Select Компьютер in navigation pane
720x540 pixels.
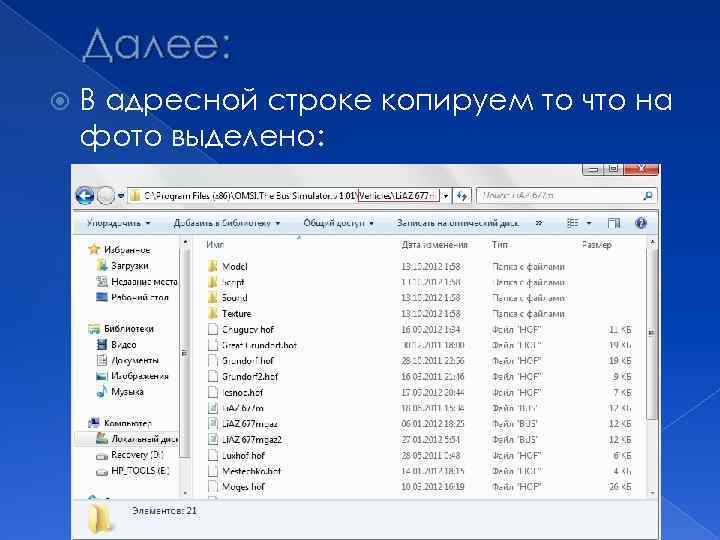[128, 423]
